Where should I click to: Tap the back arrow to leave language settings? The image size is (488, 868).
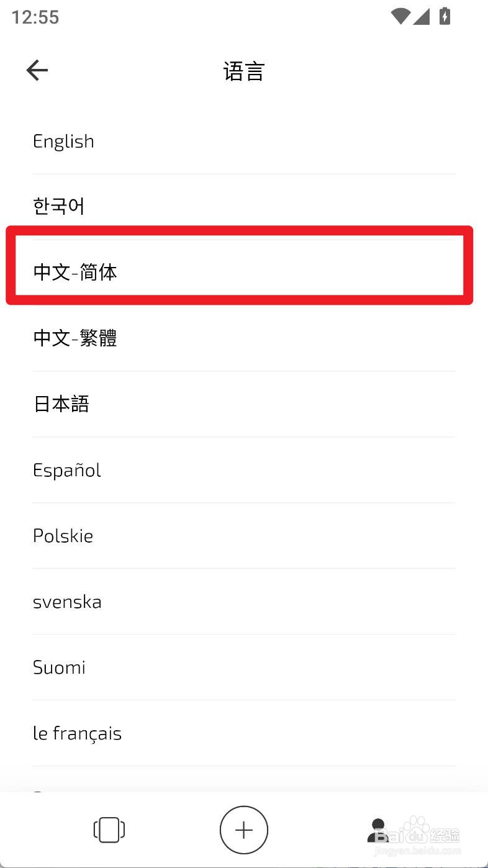[x=37, y=70]
